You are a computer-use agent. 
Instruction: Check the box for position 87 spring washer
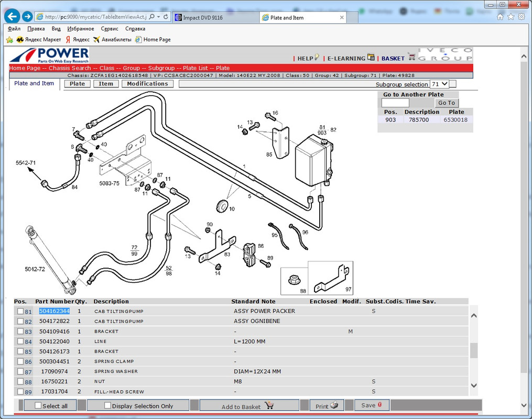tap(20, 371)
